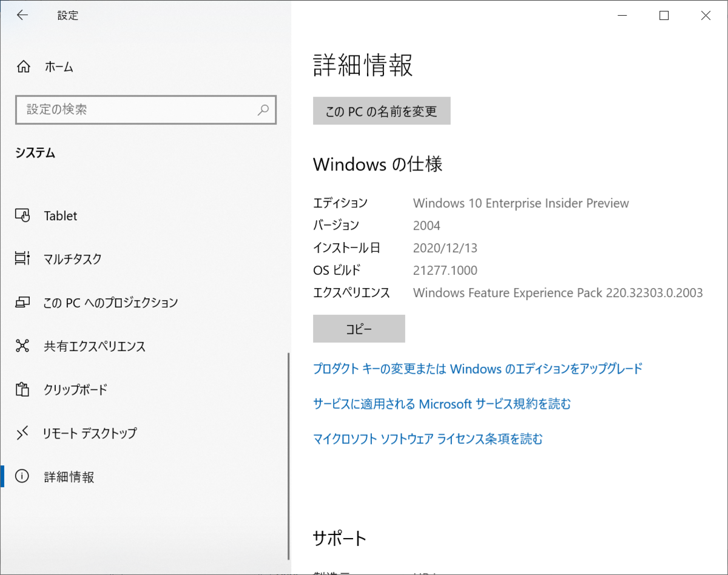The width and height of the screenshot is (728, 575).
Task: Click the search magnifier icon
Action: point(263,110)
